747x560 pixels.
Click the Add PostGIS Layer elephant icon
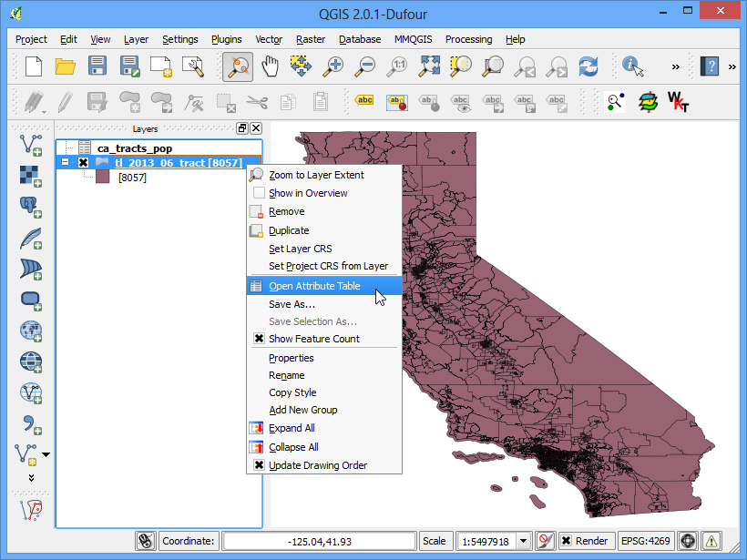(31, 207)
